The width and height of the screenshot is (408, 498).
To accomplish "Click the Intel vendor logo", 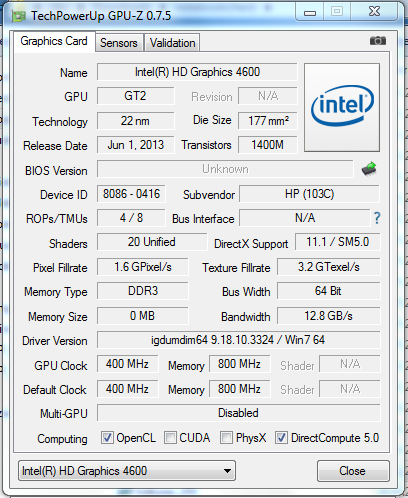I will 342,107.
